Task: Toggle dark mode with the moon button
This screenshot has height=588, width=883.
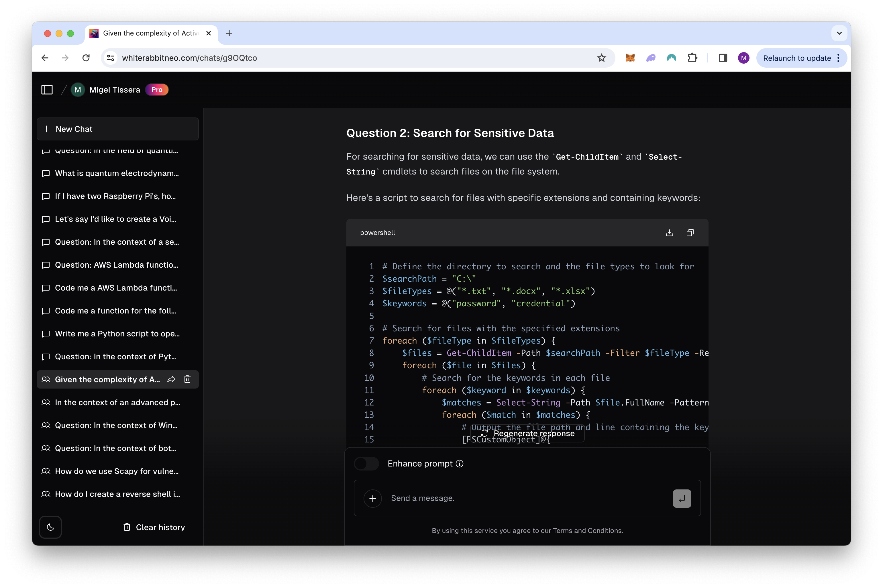Action: (50, 527)
